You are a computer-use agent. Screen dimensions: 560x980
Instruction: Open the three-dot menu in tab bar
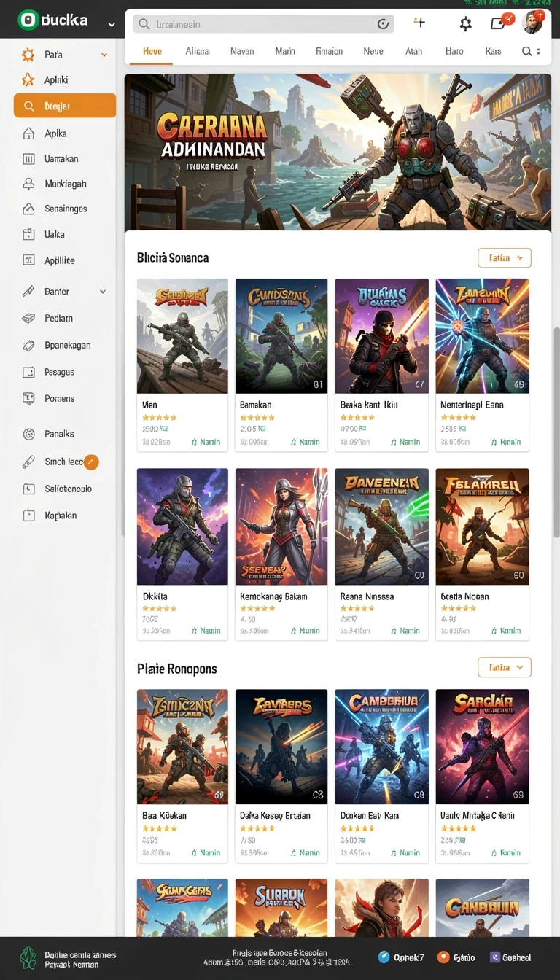pyautogui.click(x=538, y=52)
